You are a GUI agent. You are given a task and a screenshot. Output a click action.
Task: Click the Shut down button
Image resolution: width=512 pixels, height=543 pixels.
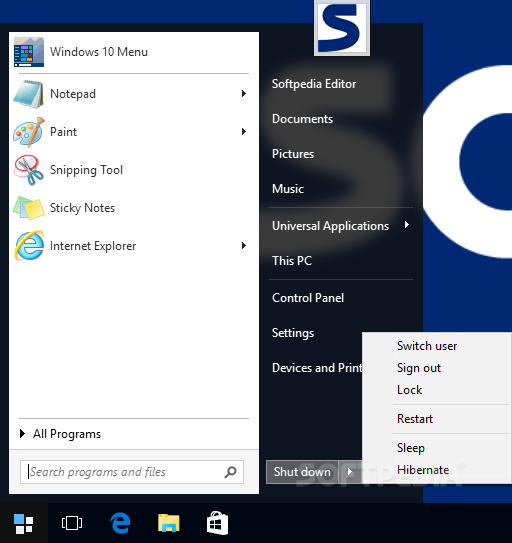click(x=302, y=472)
